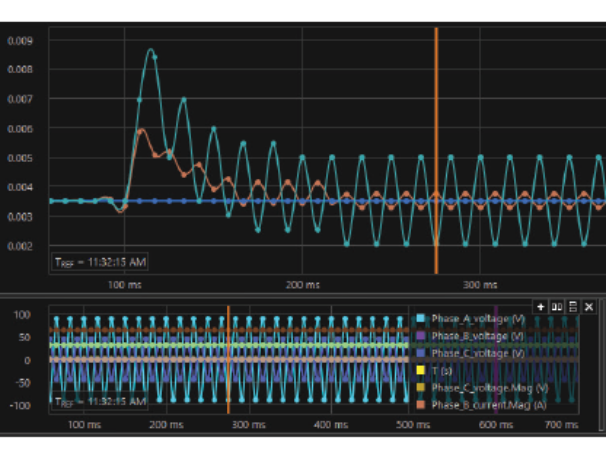Select the Phase_B_voltage (V) legend label
This screenshot has width=606, height=453.
coord(477,336)
